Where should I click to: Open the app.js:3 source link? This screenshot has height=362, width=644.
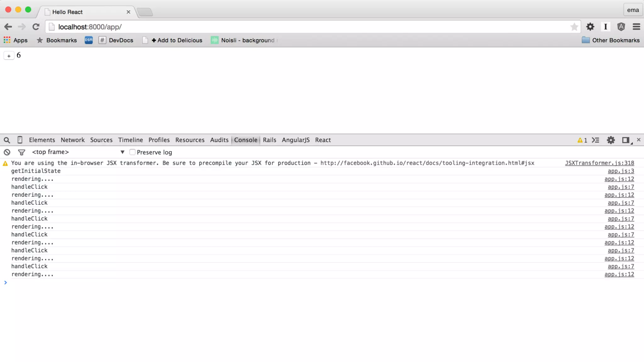621,171
